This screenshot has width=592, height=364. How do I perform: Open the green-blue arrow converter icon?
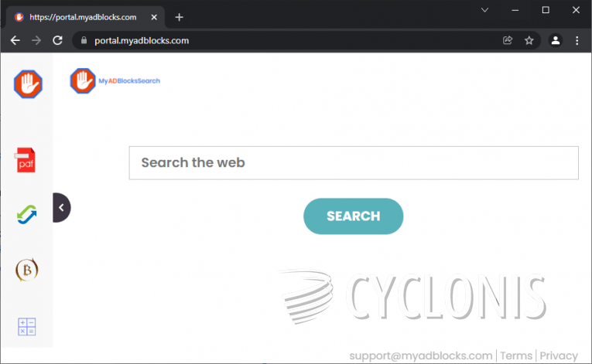(27, 215)
